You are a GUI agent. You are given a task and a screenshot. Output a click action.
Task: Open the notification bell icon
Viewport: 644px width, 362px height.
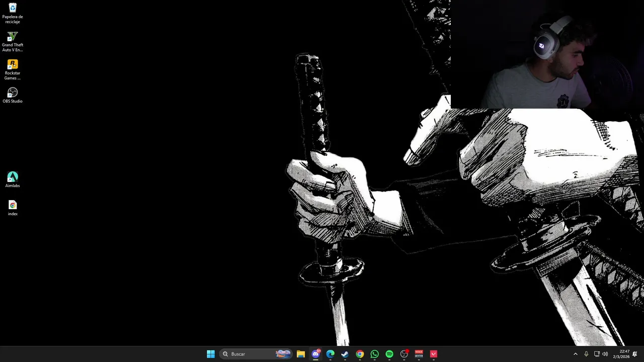635,354
